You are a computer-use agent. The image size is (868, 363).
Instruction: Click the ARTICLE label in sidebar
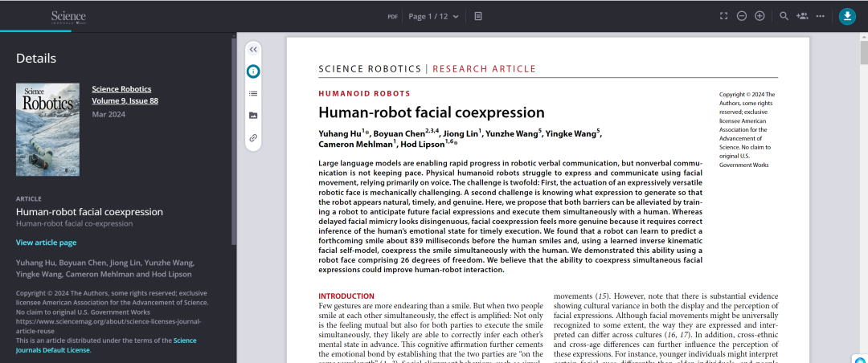(29, 198)
